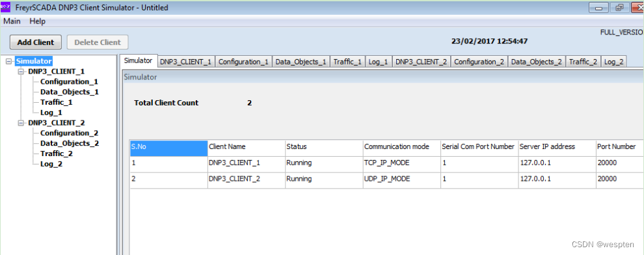Viewport: 644px width, 255px height.
Task: Click the 127.0.0.1 cell in row 2
Action: click(x=557, y=180)
